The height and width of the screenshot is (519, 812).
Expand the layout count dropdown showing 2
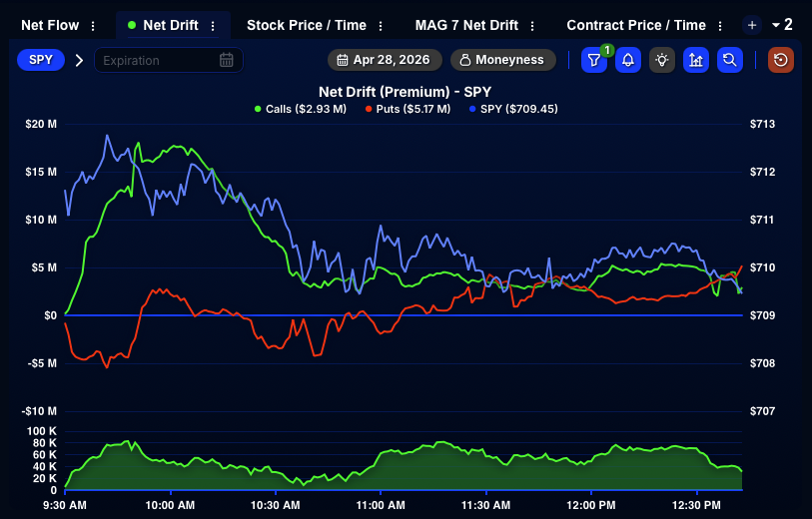[782, 24]
